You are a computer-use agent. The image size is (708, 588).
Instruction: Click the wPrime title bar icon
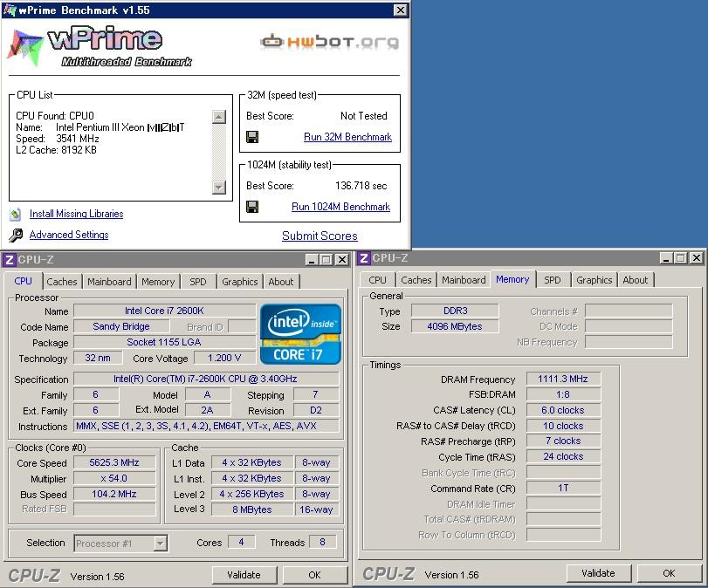(x=10, y=10)
